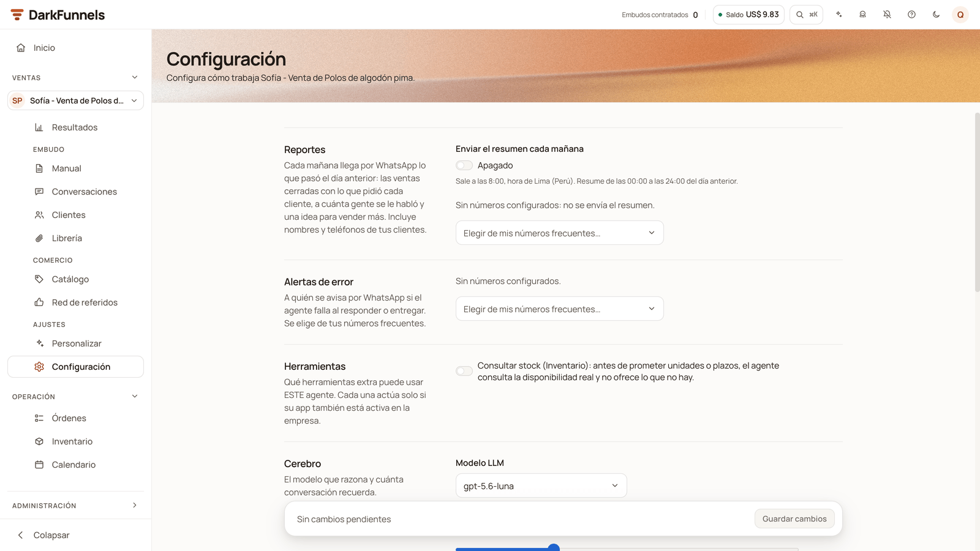Image resolution: width=980 pixels, height=551 pixels.
Task: Open the search box with ⌘K shortcut
Action: click(806, 15)
